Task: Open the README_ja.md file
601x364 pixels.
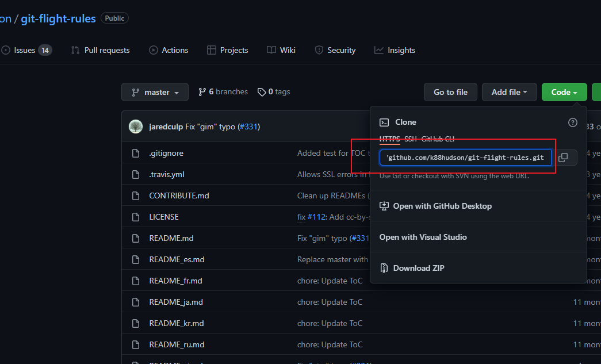Action: pyautogui.click(x=176, y=302)
